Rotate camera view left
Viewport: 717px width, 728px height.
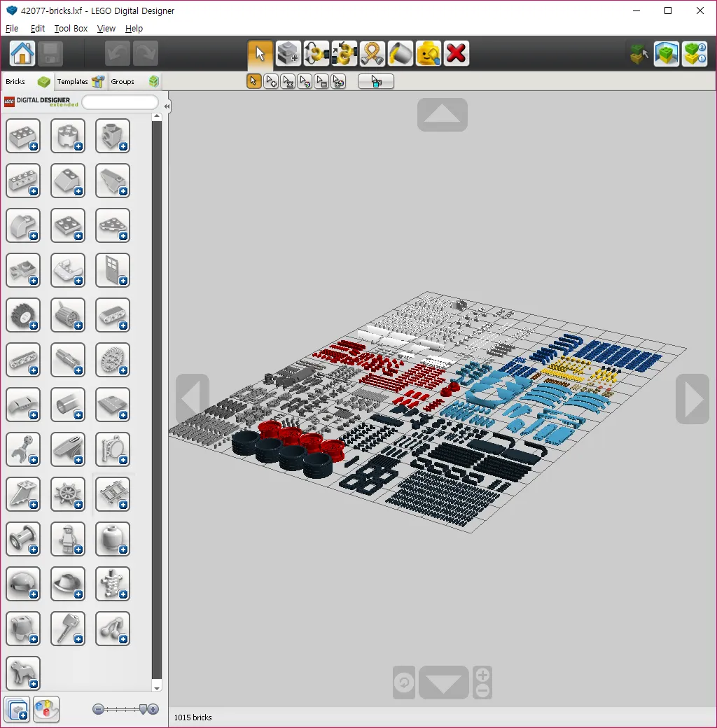click(193, 399)
